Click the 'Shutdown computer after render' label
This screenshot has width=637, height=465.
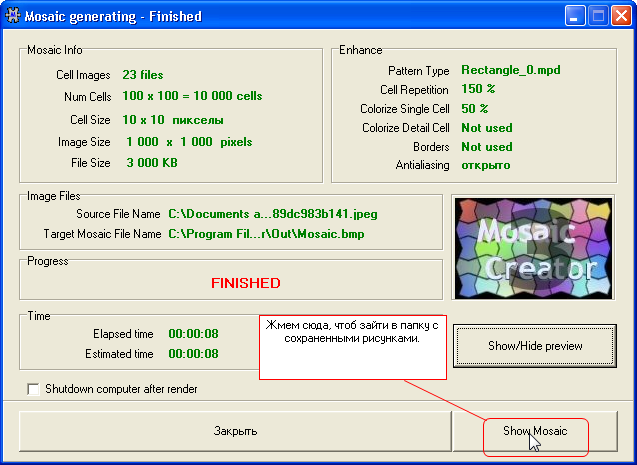click(x=121, y=389)
